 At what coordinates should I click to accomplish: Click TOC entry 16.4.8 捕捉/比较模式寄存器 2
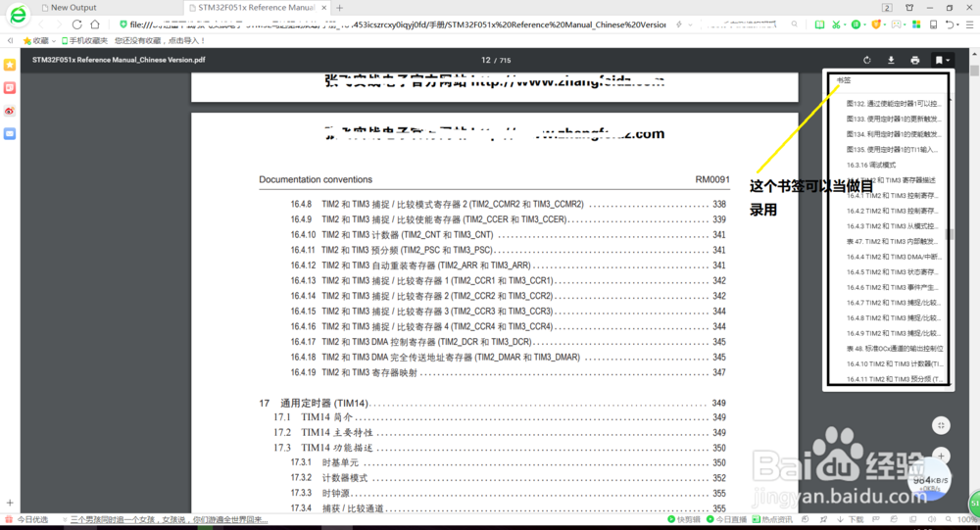tap(508, 205)
